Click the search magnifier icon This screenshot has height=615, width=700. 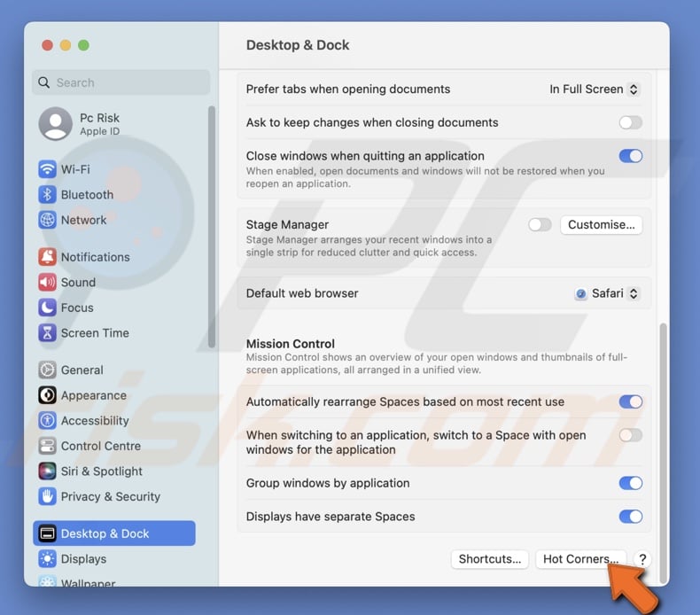pyautogui.click(x=43, y=82)
